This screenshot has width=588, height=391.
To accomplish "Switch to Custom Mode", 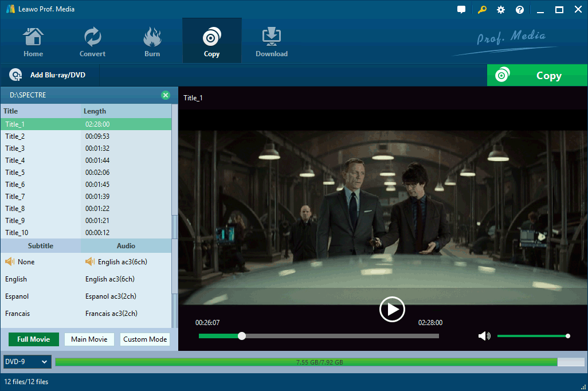I will point(145,339).
